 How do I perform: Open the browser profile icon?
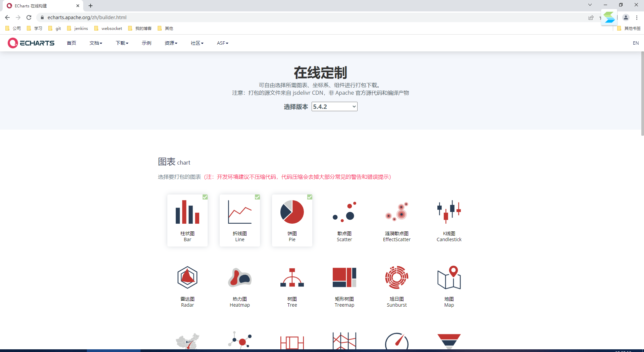point(626,17)
